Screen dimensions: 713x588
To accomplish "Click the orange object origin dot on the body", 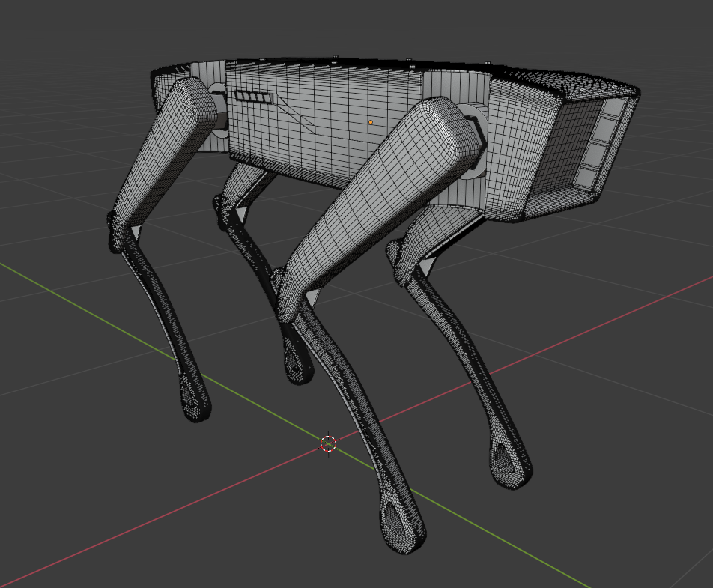I will tap(370, 122).
